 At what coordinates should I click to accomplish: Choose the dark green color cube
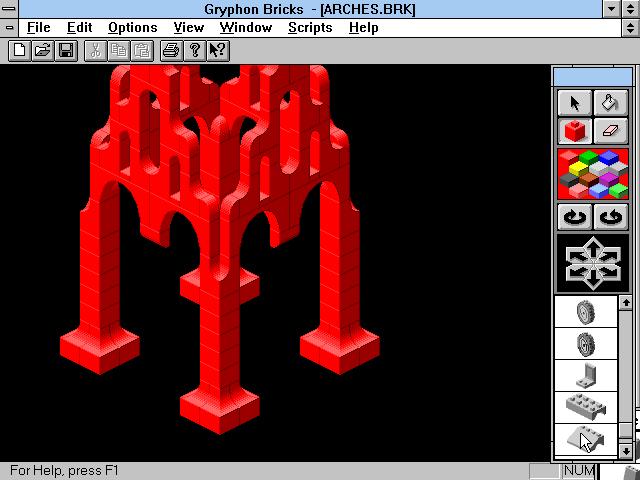tap(588, 157)
